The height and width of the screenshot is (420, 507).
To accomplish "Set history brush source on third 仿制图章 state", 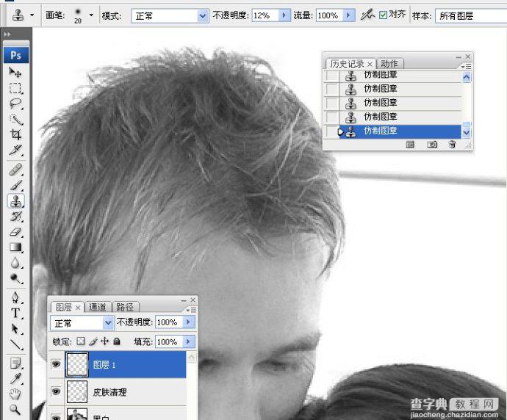I will [x=331, y=103].
